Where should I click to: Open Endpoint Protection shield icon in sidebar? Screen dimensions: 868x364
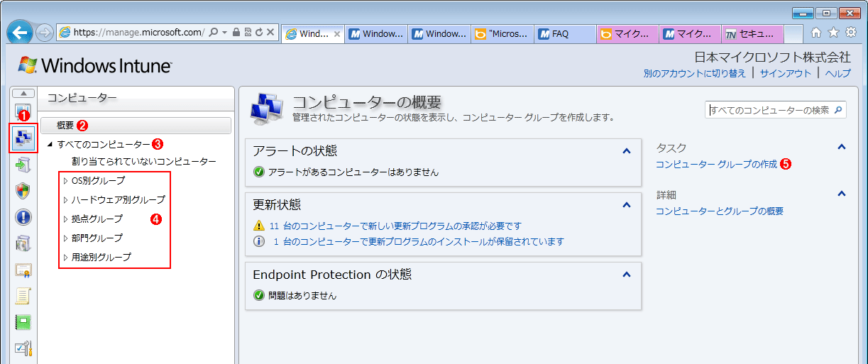[23, 191]
